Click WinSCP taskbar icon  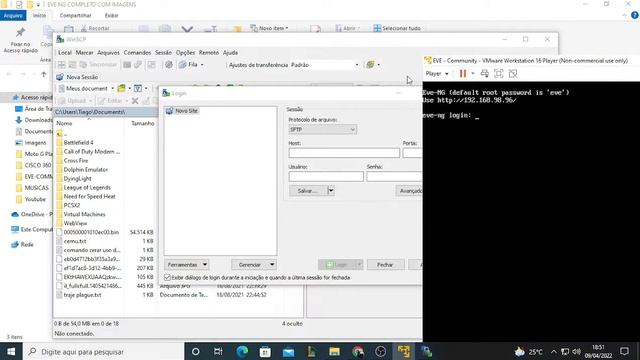coord(427,351)
